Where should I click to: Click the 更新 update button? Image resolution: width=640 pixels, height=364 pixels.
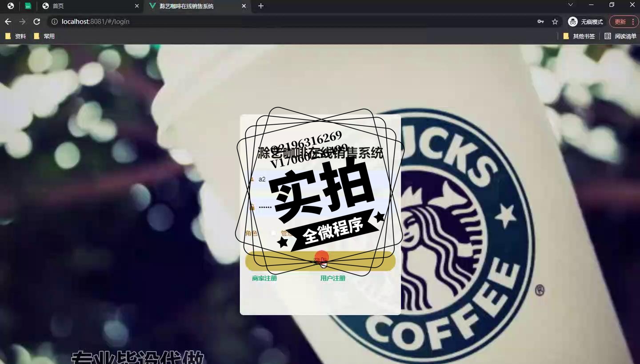coord(624,21)
